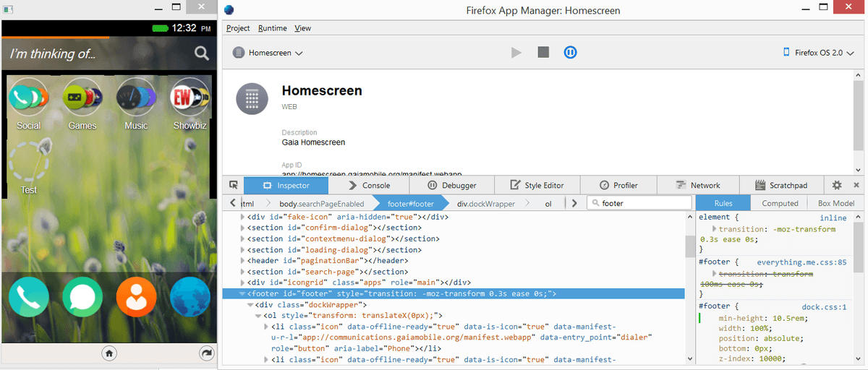Select the Box Model sidebar tab
The width and height of the screenshot is (868, 370).
836,204
